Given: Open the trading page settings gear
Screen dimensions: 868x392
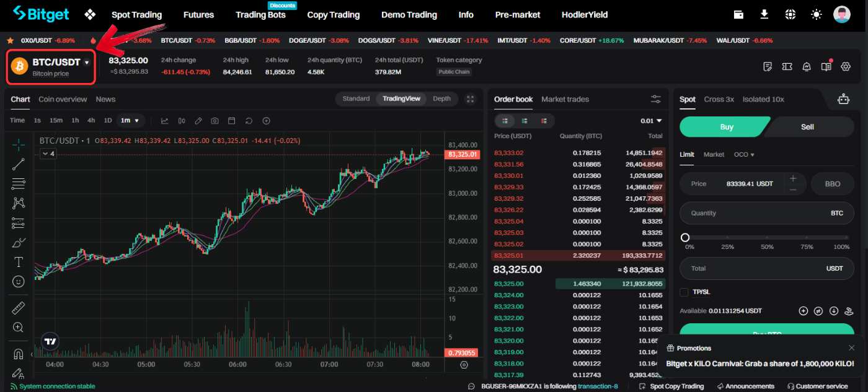Looking at the screenshot, I should 845,66.
